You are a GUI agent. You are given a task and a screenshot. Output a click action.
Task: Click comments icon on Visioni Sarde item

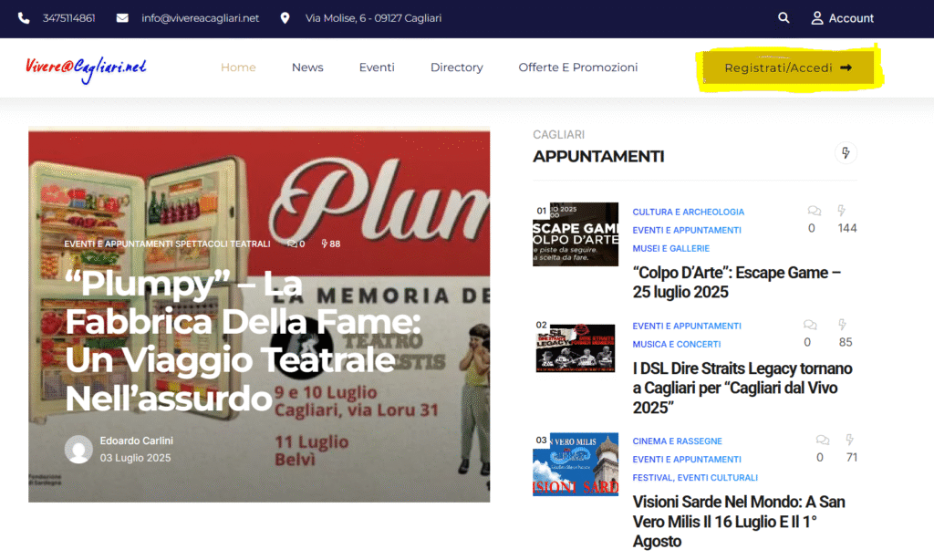coord(823,441)
